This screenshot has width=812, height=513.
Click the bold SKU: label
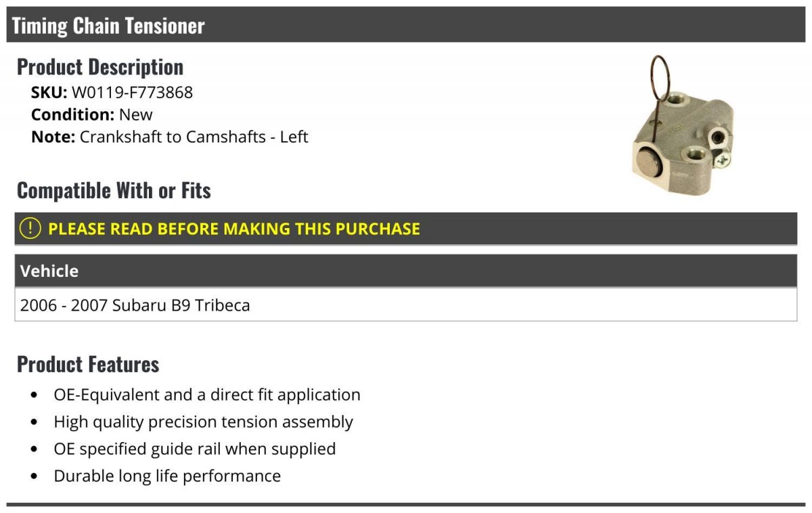49,92
